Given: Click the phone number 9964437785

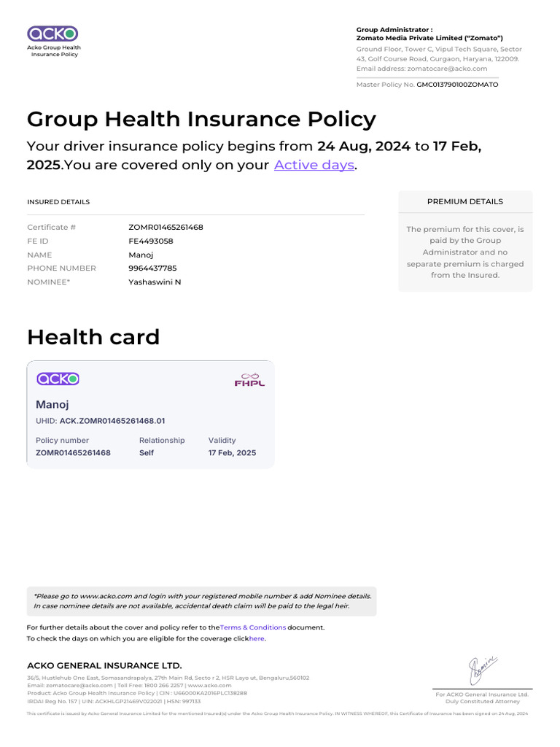Looking at the screenshot, I should [x=152, y=268].
